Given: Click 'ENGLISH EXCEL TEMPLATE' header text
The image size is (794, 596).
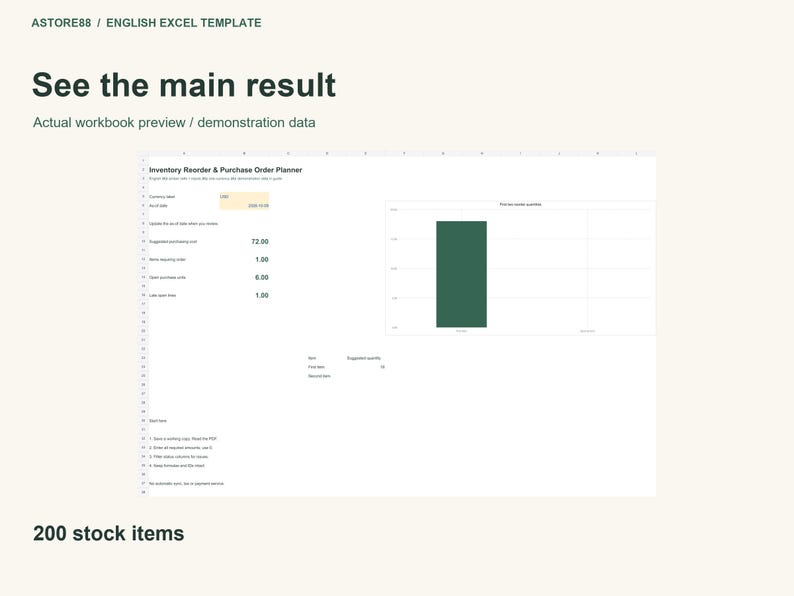Looking at the screenshot, I should tap(184, 23).
